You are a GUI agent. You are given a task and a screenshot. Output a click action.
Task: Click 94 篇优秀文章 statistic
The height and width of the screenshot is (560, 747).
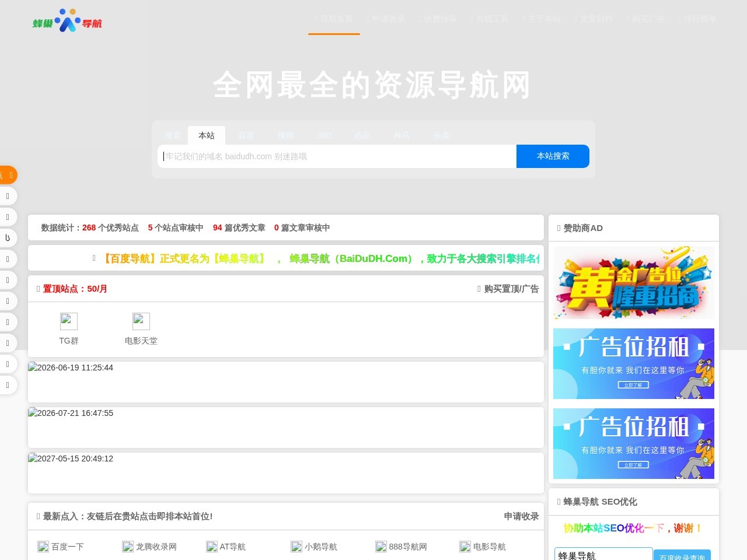pos(239,228)
